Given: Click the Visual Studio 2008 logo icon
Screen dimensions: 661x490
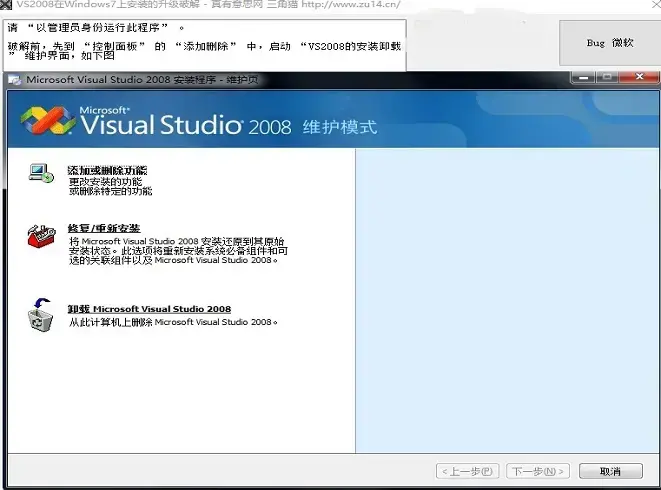Looking at the screenshot, I should click(x=47, y=121).
